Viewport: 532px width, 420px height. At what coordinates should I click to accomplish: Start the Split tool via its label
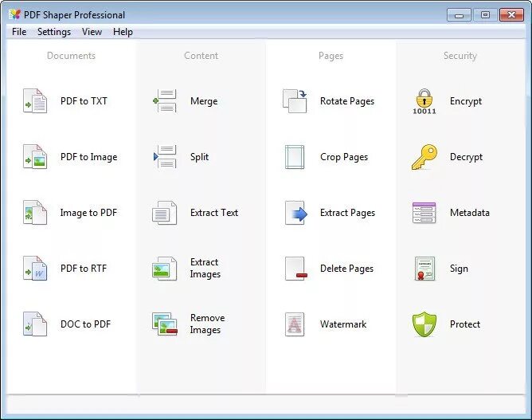point(199,157)
